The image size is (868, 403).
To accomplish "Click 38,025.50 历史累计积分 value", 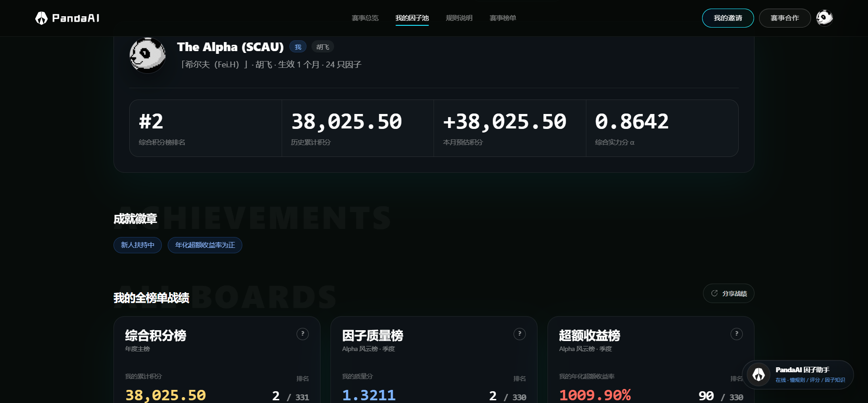I will pyautogui.click(x=347, y=121).
